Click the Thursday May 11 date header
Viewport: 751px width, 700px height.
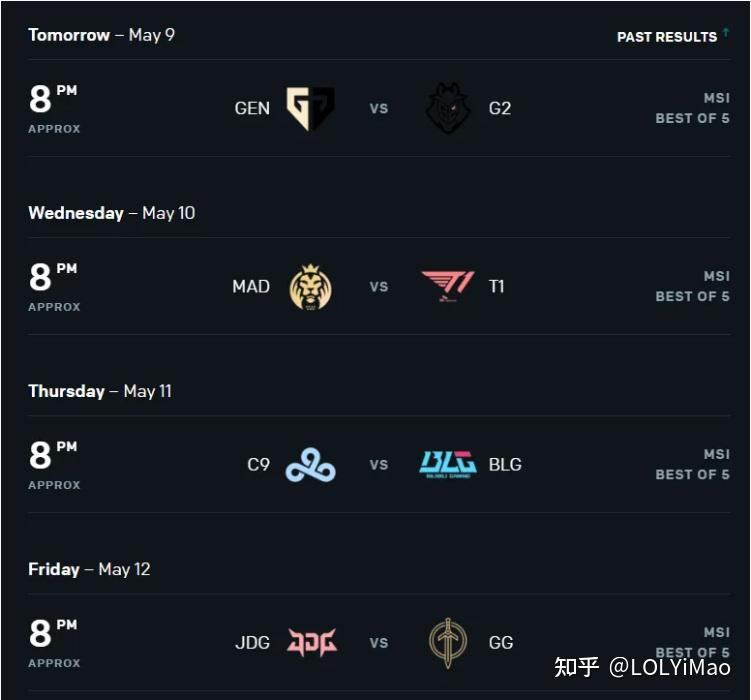pos(100,391)
